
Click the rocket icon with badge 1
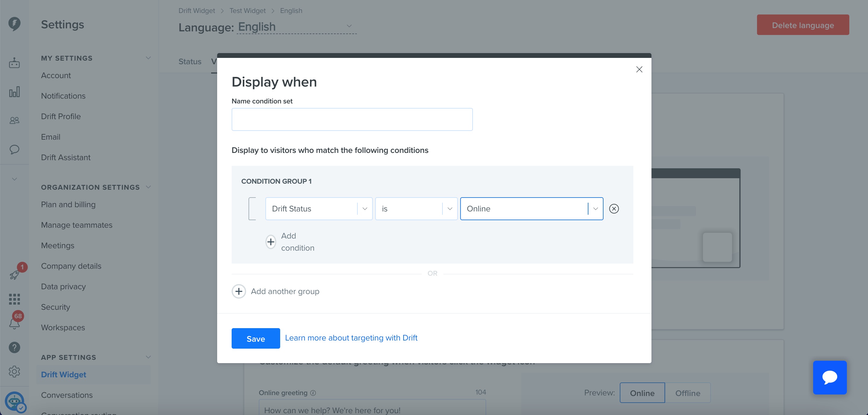pyautogui.click(x=14, y=274)
